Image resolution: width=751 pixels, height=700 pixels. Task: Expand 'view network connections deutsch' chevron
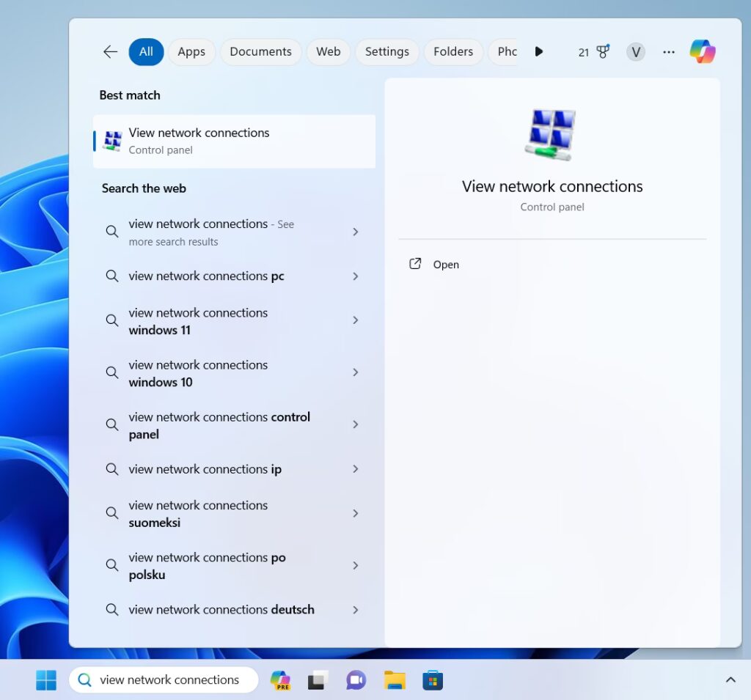(355, 610)
